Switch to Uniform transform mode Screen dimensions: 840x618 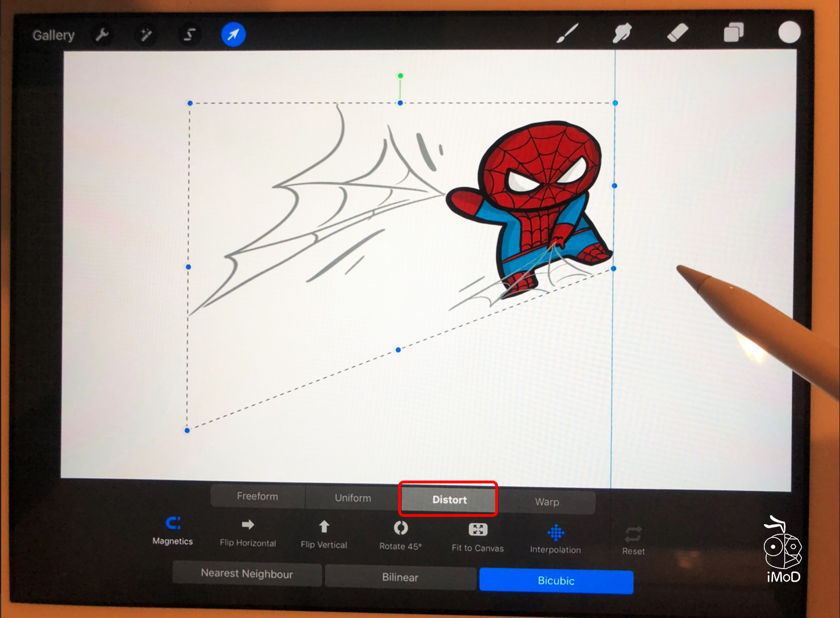coord(353,498)
